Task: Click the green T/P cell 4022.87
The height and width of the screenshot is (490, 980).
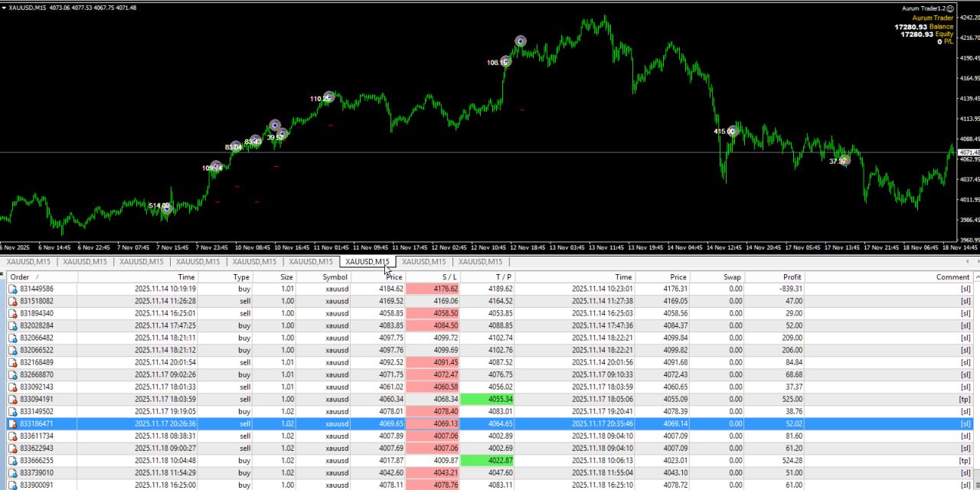Action: (488, 461)
